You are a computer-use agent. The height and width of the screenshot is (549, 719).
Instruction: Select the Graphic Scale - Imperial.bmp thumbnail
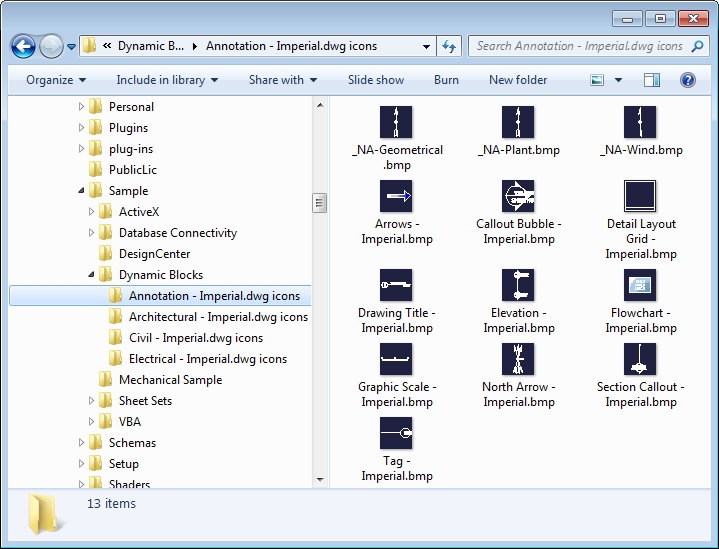point(396,359)
